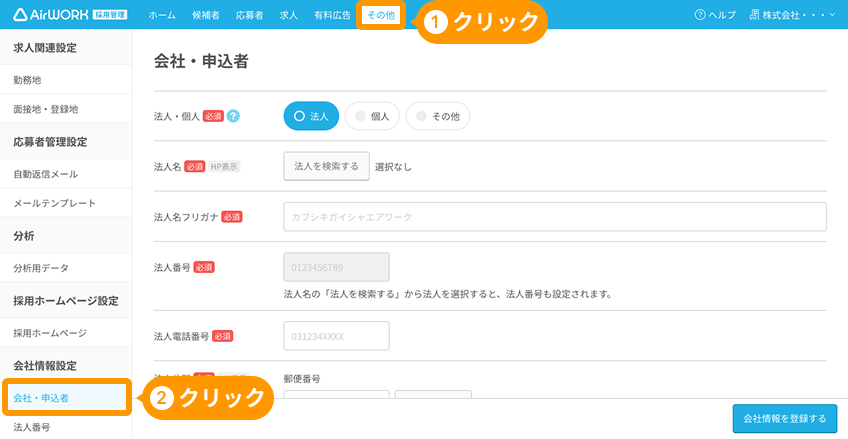Open 自動返信メール settings

point(66,174)
